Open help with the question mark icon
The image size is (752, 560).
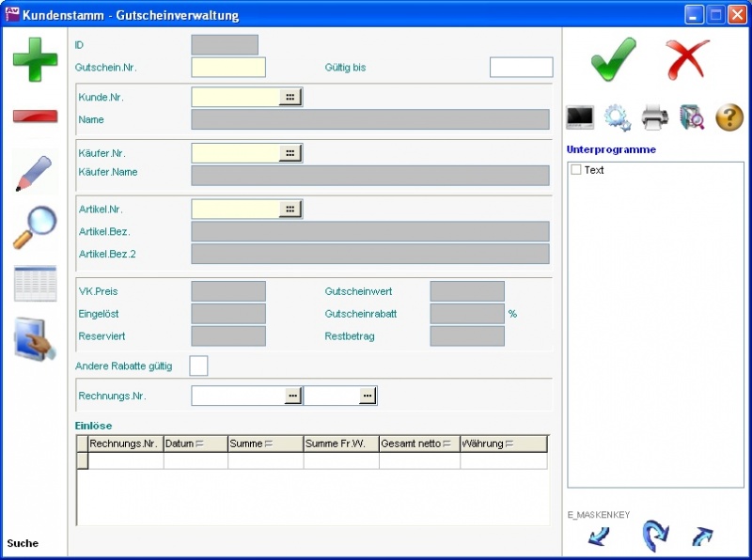[x=729, y=117]
